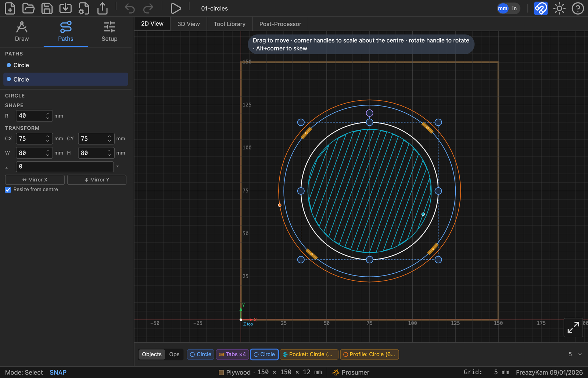Save the project with the floppy disk icon
The height and width of the screenshot is (378, 588).
coord(47,8)
